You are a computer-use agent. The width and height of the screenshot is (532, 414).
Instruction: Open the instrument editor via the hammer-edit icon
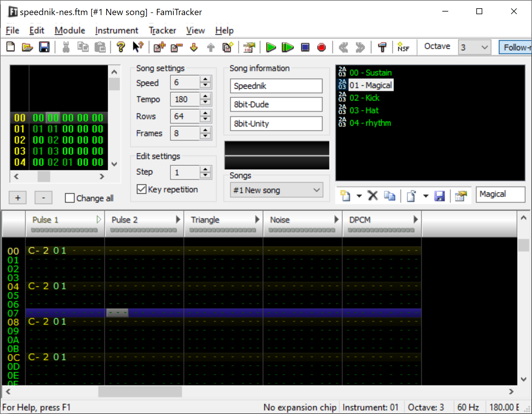(x=461, y=195)
